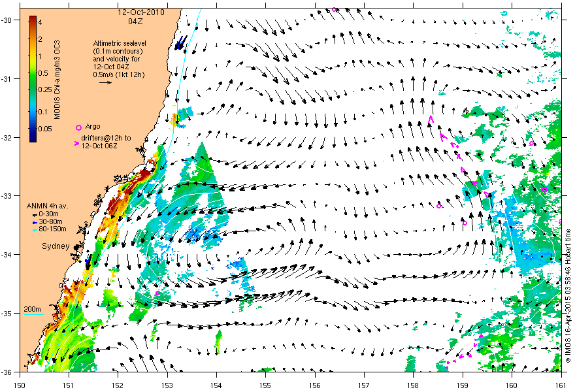575x392 pixels.
Task: Click the "0.5m/s (1kt 12h)" scale text
Action: 119,74
